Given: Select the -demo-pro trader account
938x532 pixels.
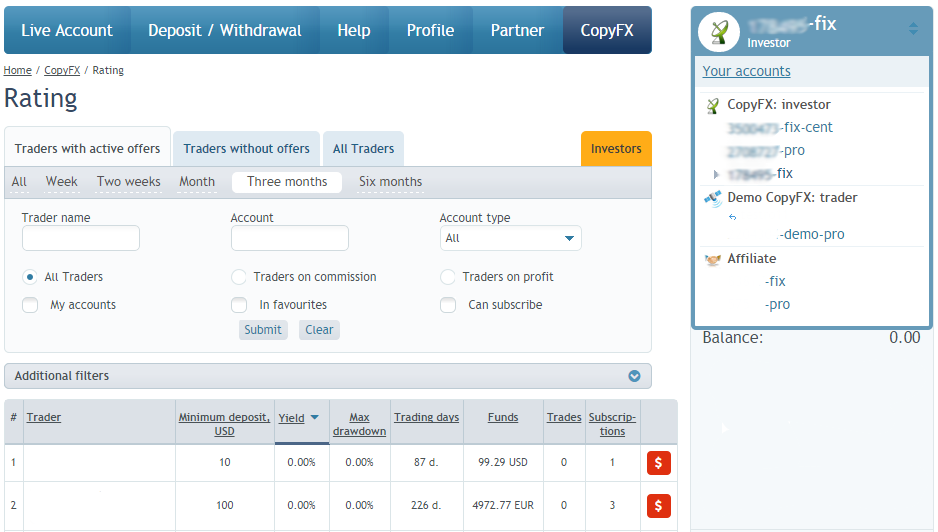Looking at the screenshot, I should pyautogui.click(x=812, y=235).
